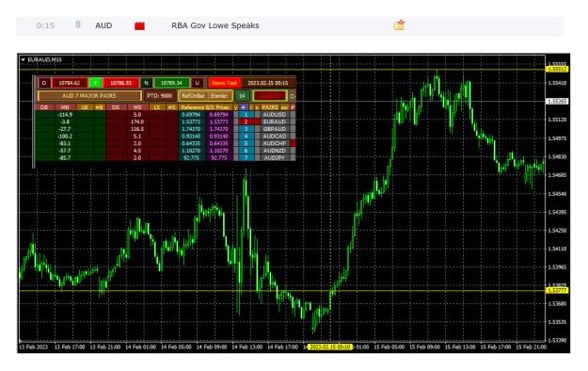Select the GBPAUD pair row
Image resolution: width=588 pixels, height=371 pixels.
tap(275, 129)
